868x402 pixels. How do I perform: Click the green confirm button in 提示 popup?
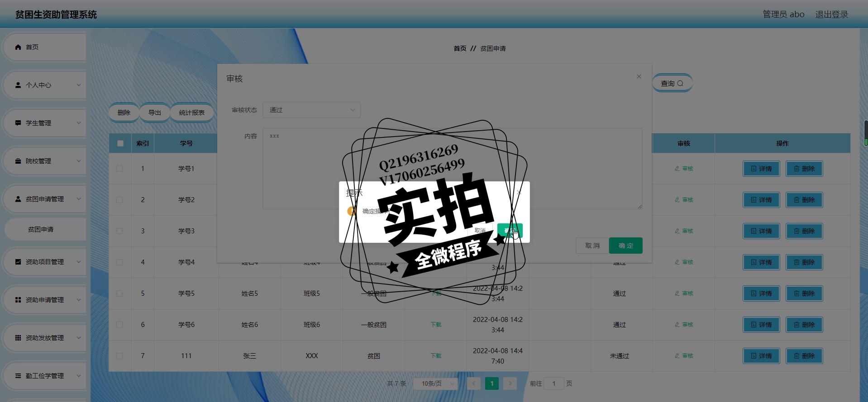click(510, 230)
